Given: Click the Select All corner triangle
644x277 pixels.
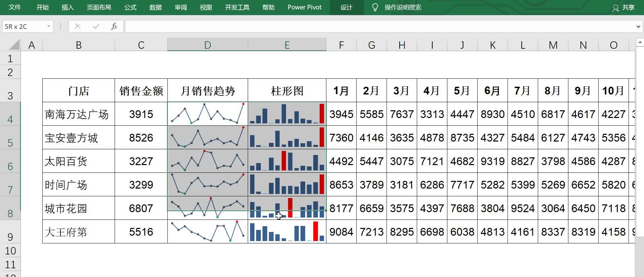Looking at the screenshot, I should pos(13,45).
